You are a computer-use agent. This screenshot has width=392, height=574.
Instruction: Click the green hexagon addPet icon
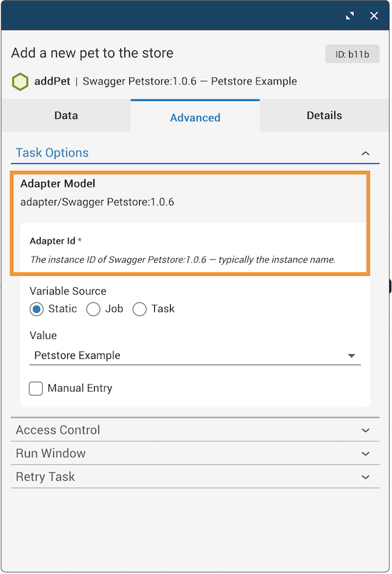(x=20, y=82)
